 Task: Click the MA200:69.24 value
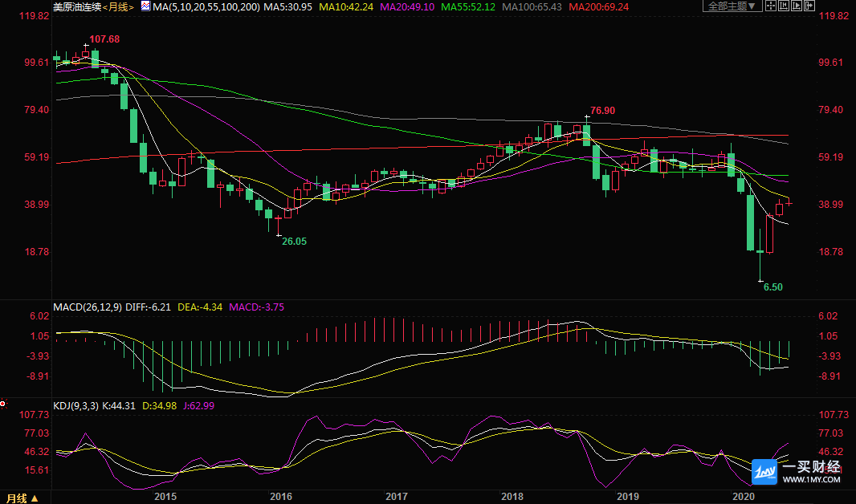[x=599, y=7]
